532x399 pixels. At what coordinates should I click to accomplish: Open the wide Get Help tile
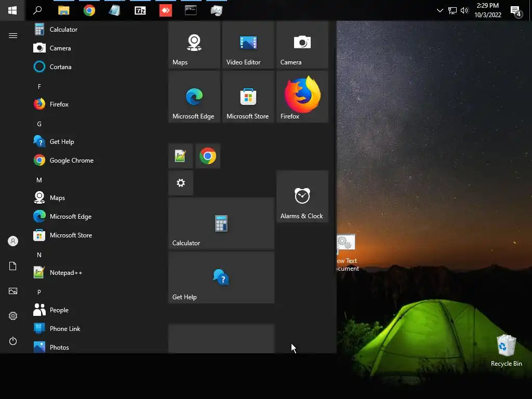[x=221, y=277]
